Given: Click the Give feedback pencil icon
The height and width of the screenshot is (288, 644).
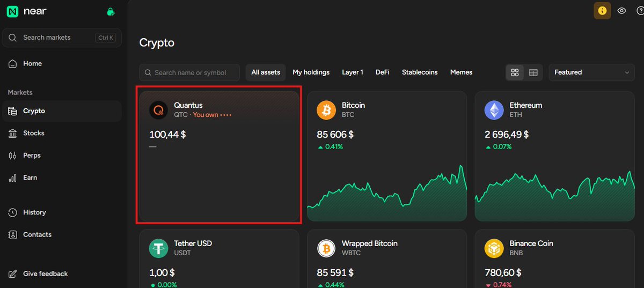Looking at the screenshot, I should 13,274.
